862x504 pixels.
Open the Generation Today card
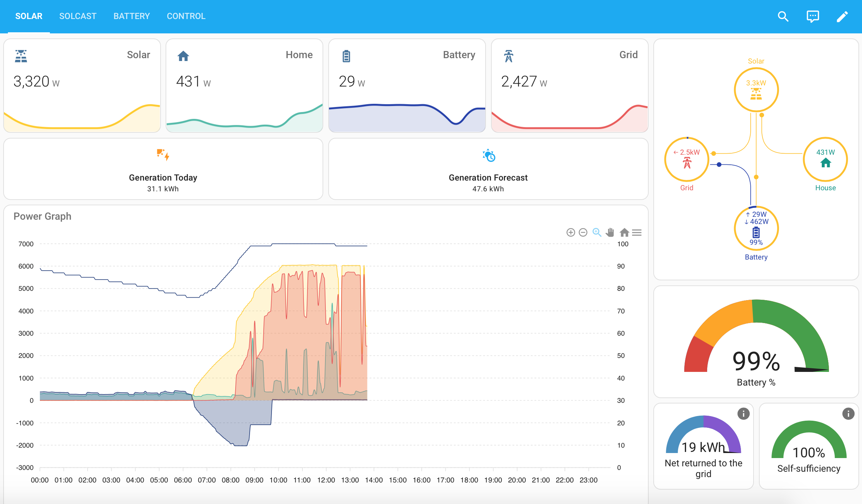pos(163,169)
